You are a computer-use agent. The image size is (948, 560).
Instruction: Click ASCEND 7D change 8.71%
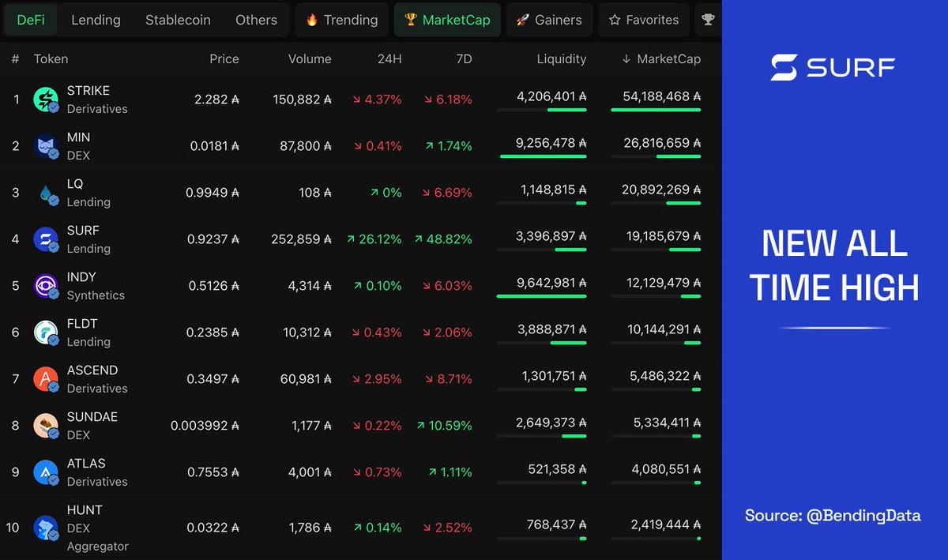(x=449, y=379)
